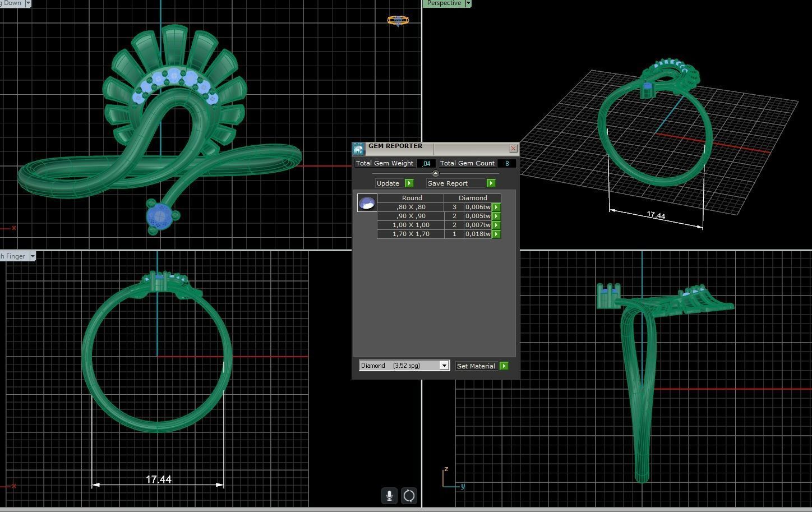Collapse the panel using the round up-arrow
The width and height of the screenshot is (812, 512).
pyautogui.click(x=436, y=173)
